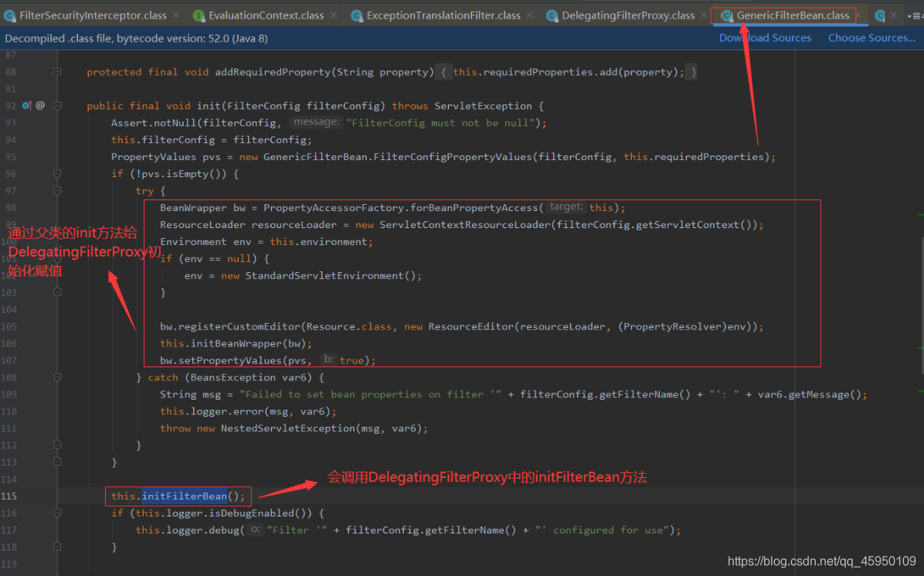The image size is (924, 576).
Task: Open ExceptionTranslationFilter.class tab
Action: tap(443, 15)
